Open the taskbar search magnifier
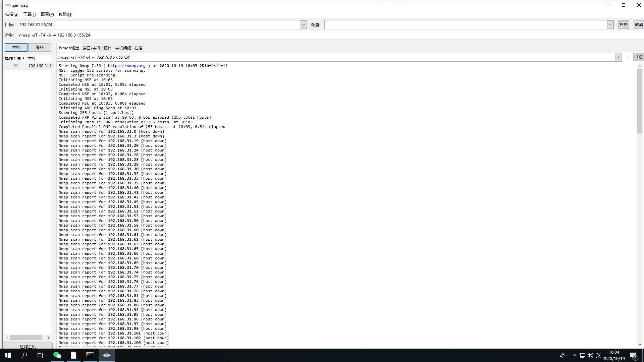 pyautogui.click(x=24, y=355)
